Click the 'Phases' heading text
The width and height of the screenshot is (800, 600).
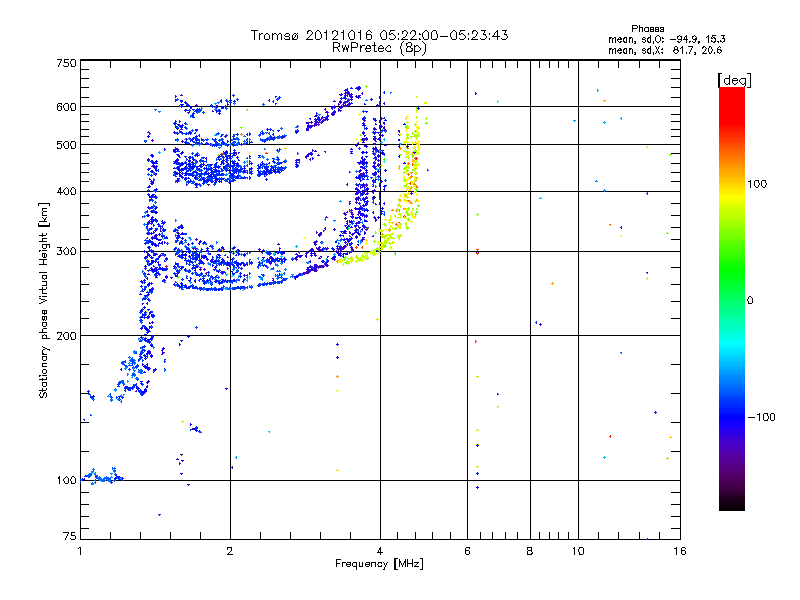647,29
